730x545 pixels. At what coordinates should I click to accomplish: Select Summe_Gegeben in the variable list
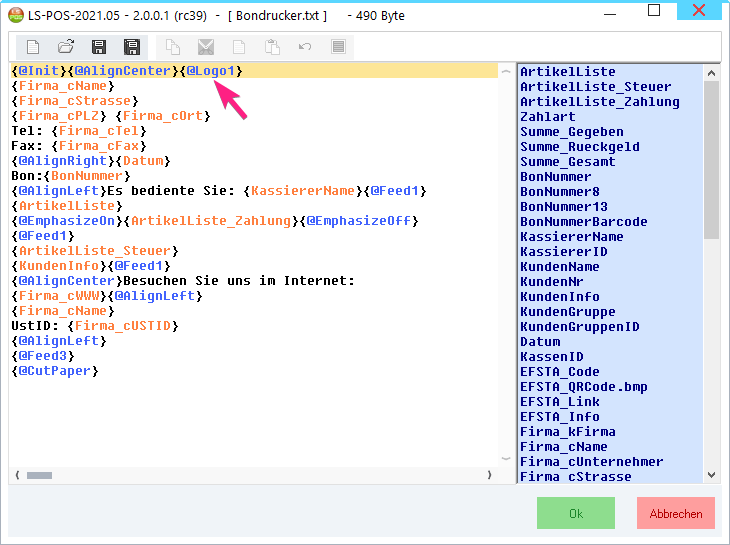[572, 132]
